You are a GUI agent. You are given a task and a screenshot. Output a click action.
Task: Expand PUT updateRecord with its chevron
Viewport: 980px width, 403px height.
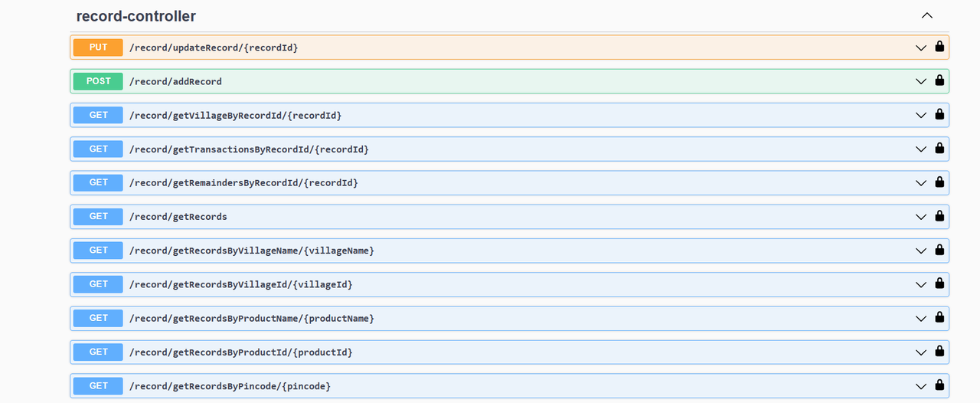pyautogui.click(x=922, y=48)
